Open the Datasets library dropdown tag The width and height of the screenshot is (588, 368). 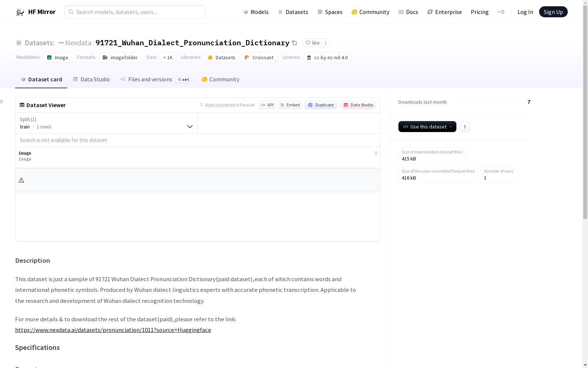pyautogui.click(x=222, y=57)
